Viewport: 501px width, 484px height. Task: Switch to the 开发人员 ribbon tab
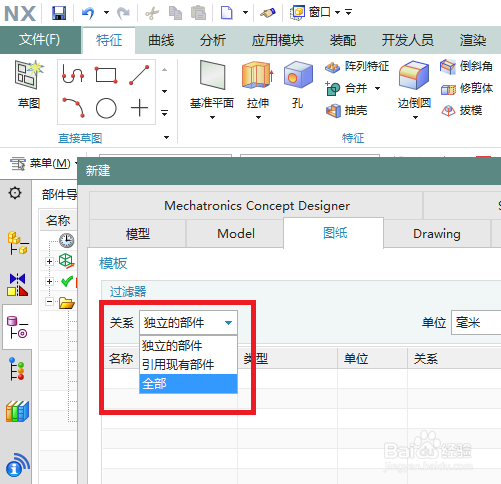407,40
